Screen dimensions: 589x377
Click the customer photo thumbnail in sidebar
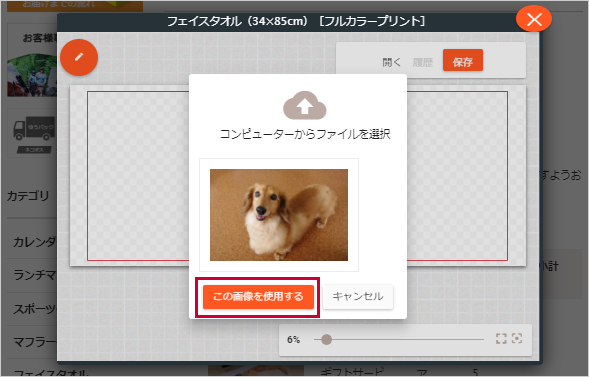(x=32, y=76)
